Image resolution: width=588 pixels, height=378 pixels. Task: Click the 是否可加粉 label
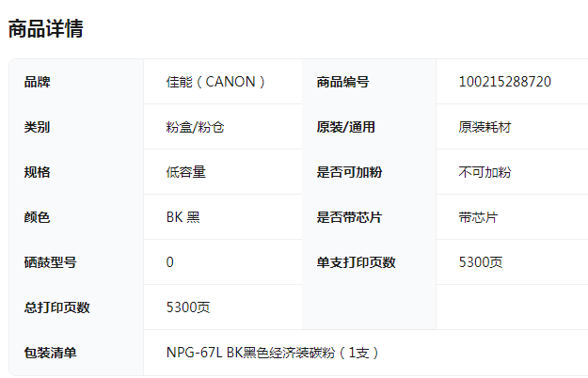coord(349,172)
